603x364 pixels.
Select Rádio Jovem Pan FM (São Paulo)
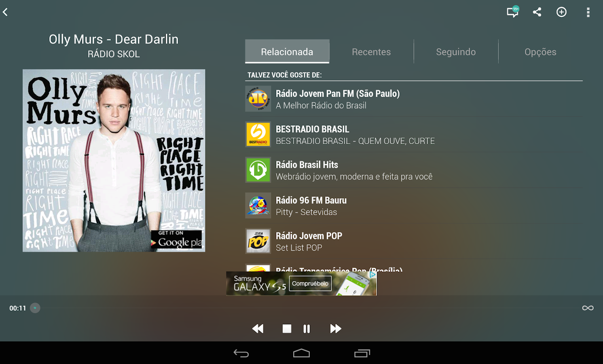point(414,99)
